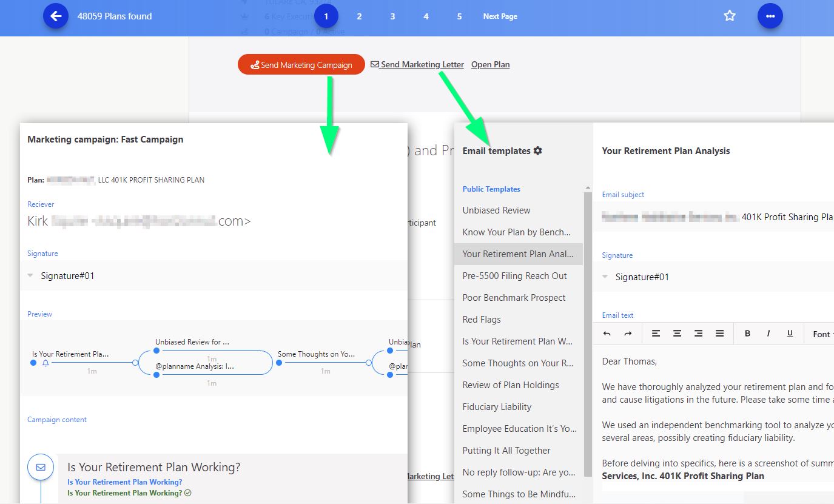Open the Send Marketing Letter link
Screen dimensions: 834x504
click(417, 64)
